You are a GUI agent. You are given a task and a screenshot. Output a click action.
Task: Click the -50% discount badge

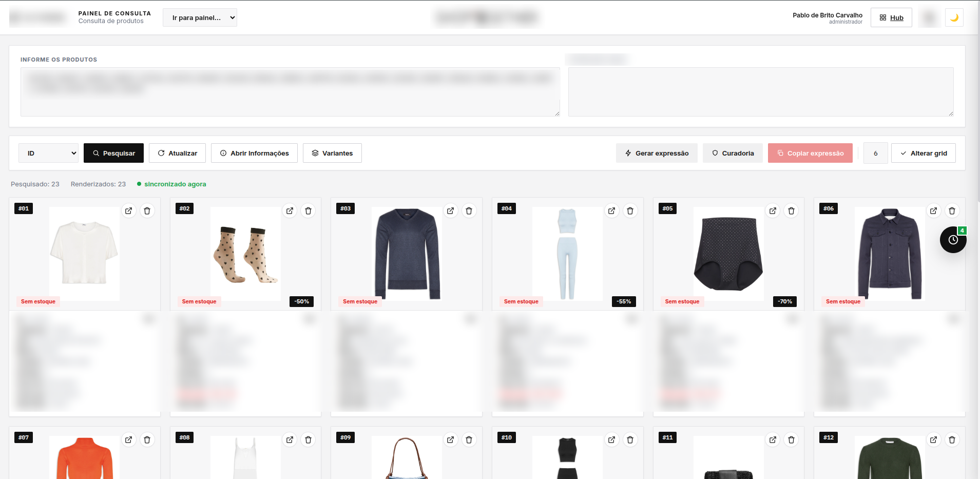point(302,301)
